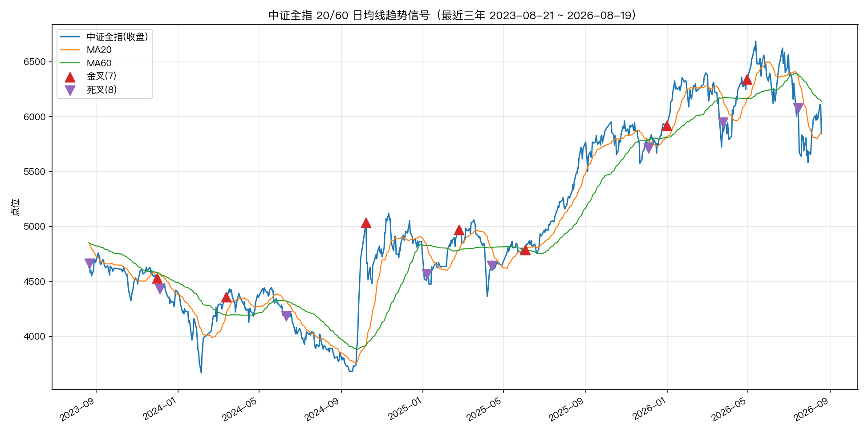868x434 pixels.
Task: Click the death cross marker of March 2026
Action: (723, 122)
